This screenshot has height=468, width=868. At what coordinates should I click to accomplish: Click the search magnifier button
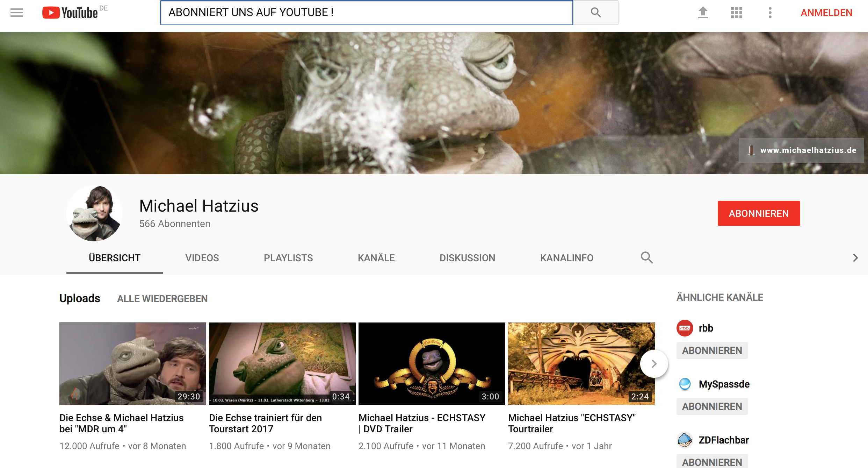click(595, 13)
